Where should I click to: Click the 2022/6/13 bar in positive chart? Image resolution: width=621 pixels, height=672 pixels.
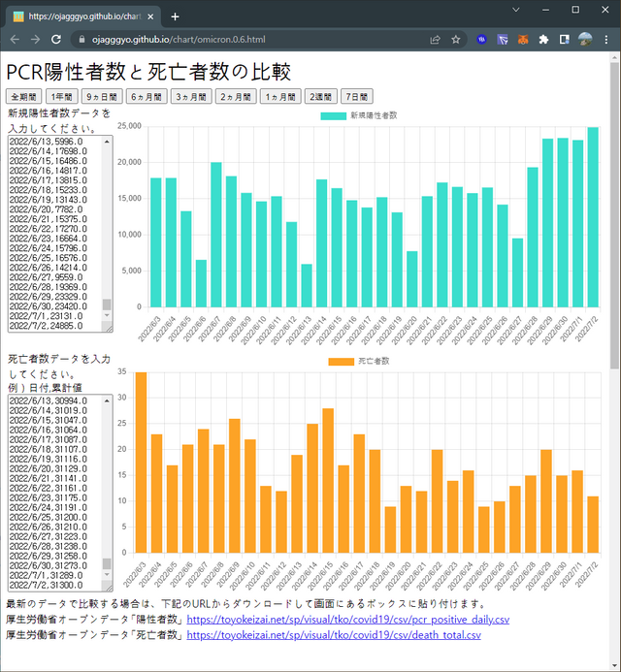coord(307,285)
